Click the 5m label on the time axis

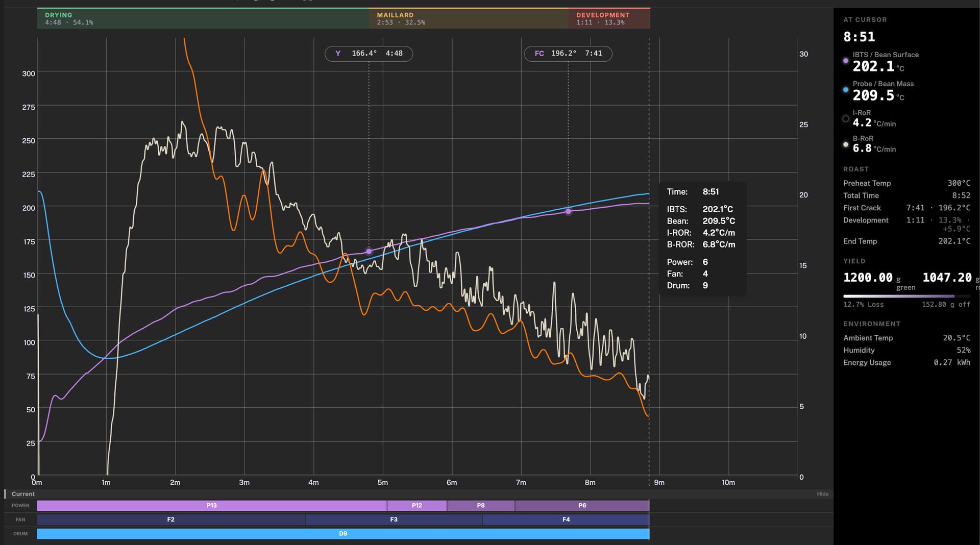pos(382,483)
